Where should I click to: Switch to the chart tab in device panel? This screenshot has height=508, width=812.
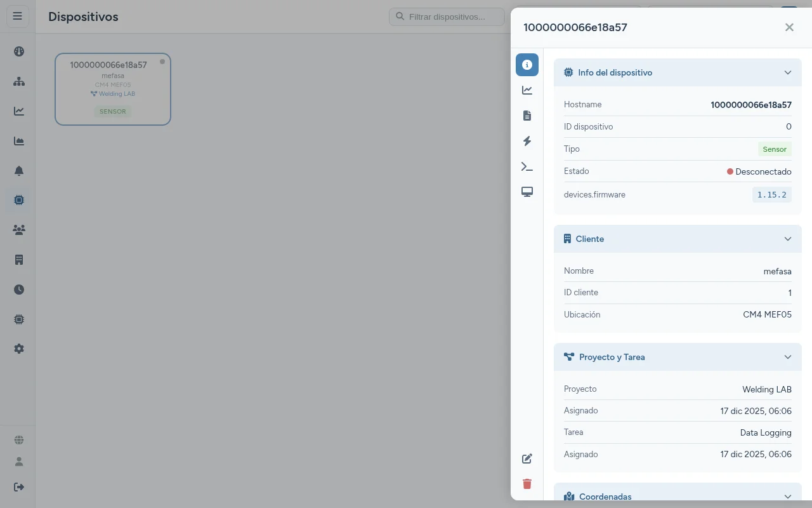tap(527, 90)
